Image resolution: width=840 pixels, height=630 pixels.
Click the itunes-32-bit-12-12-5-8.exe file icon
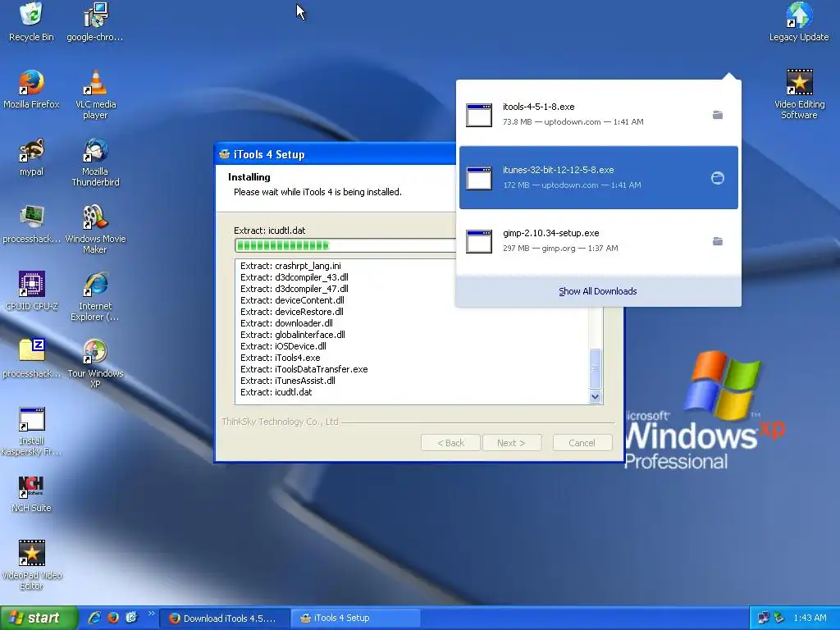click(479, 178)
